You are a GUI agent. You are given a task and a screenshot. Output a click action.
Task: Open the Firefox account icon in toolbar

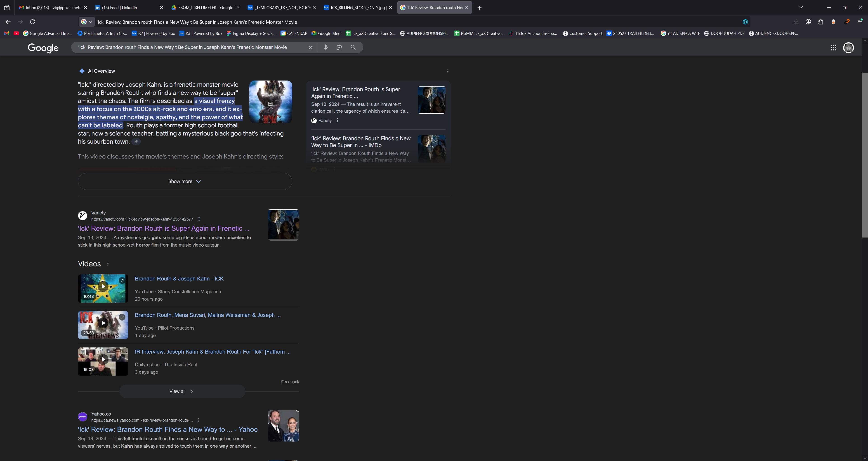[x=808, y=22]
